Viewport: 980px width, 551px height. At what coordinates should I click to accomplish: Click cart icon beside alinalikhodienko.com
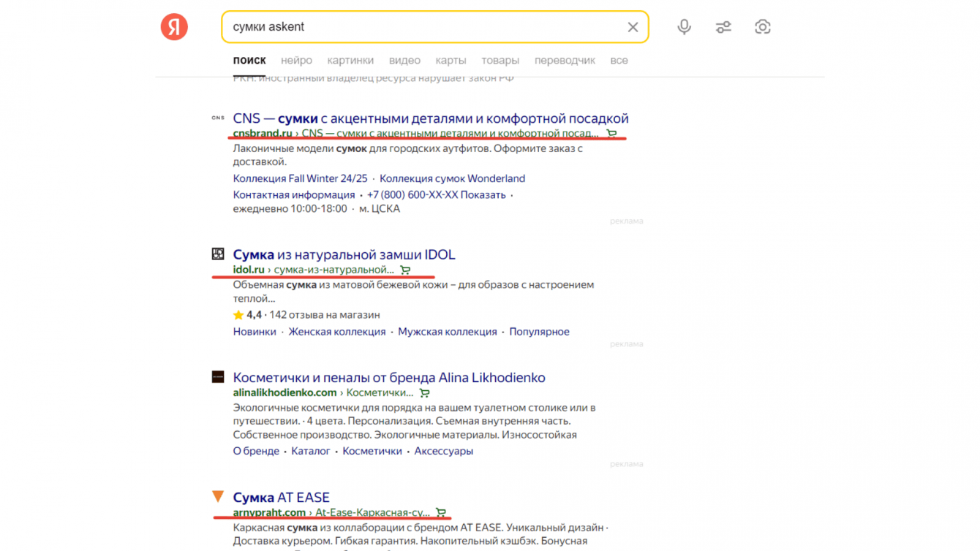424,393
